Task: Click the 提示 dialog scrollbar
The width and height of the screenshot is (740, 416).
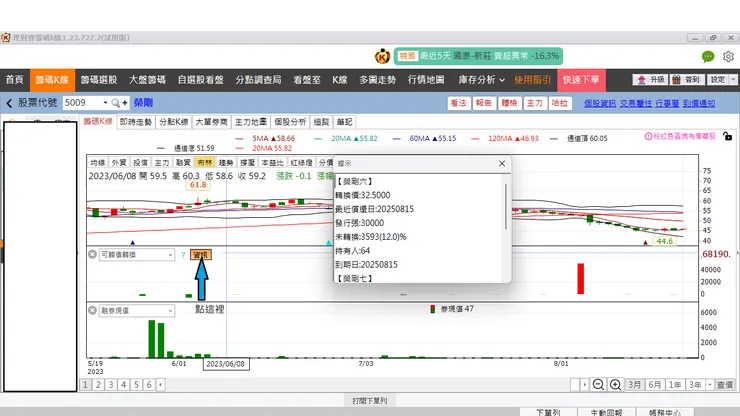Action: [505, 207]
